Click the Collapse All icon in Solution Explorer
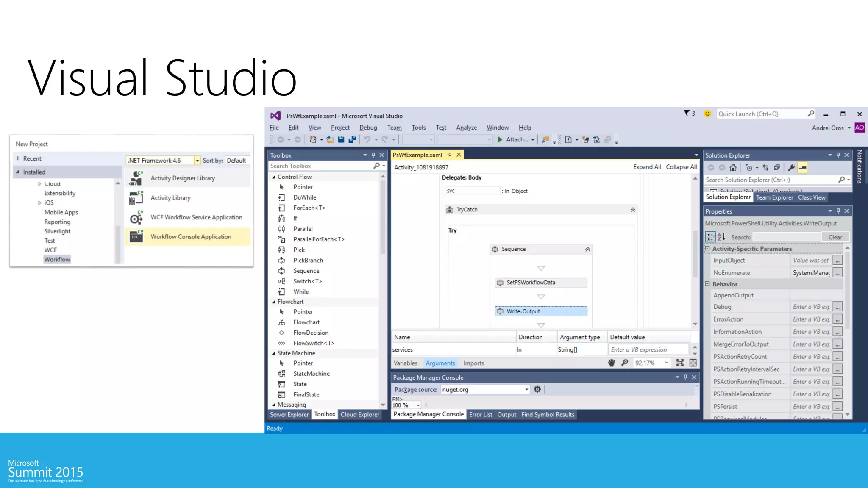 (x=776, y=168)
